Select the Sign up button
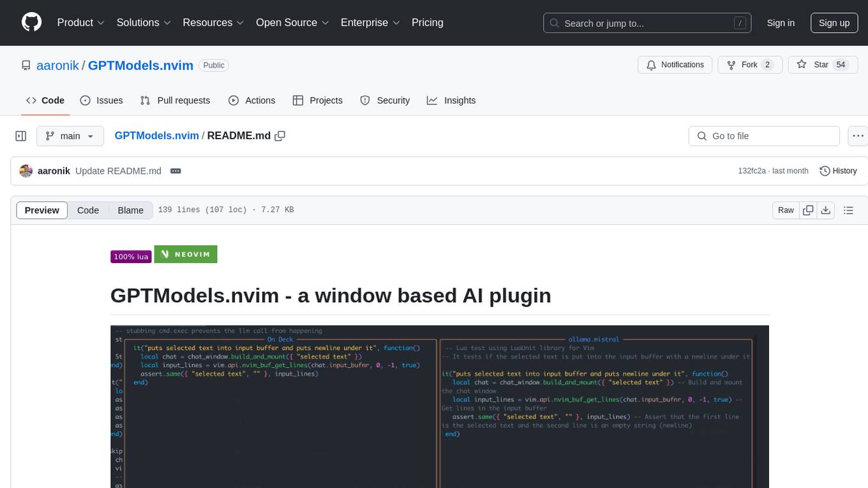This screenshot has height=488, width=868. click(834, 23)
